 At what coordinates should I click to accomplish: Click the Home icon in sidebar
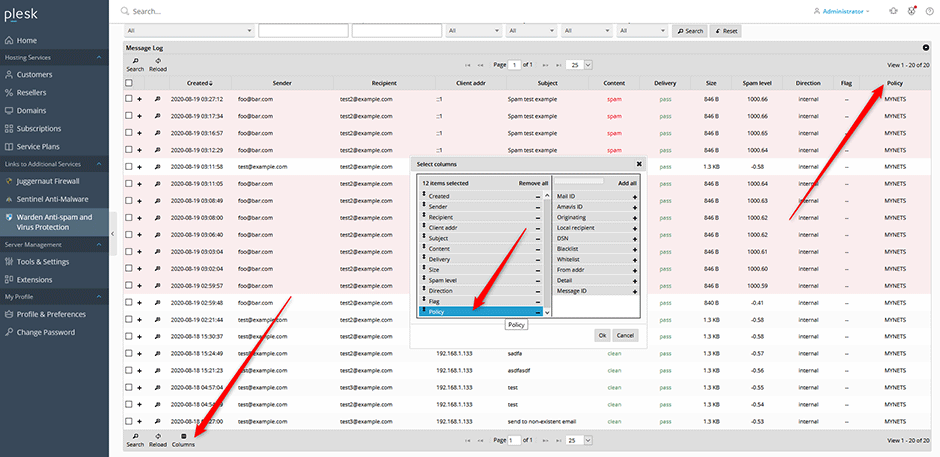click(9, 40)
